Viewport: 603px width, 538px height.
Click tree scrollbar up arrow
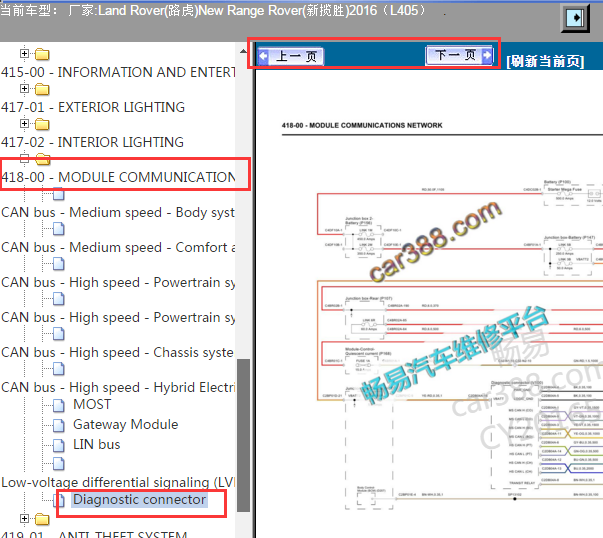(243, 51)
